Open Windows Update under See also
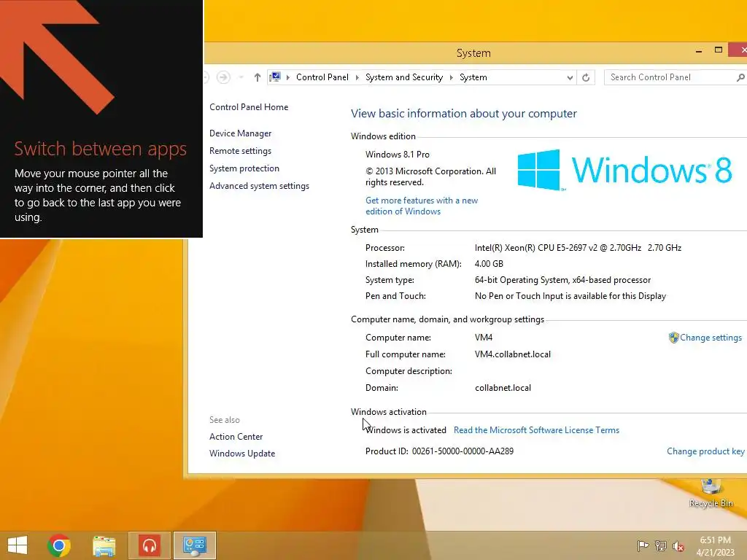747x560 pixels. click(242, 454)
